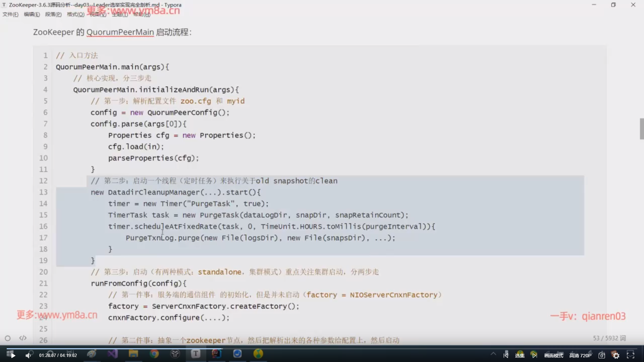Open the 段落(P) menu
Image resolution: width=644 pixels, height=362 pixels.
(53, 14)
